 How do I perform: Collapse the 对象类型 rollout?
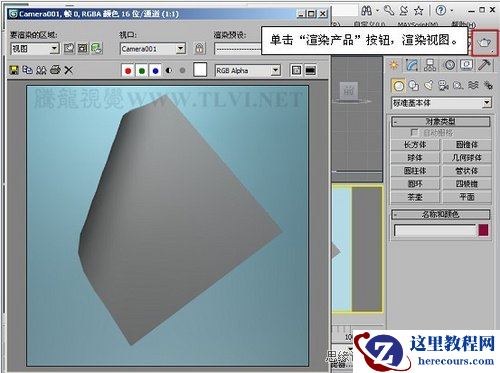click(x=441, y=121)
